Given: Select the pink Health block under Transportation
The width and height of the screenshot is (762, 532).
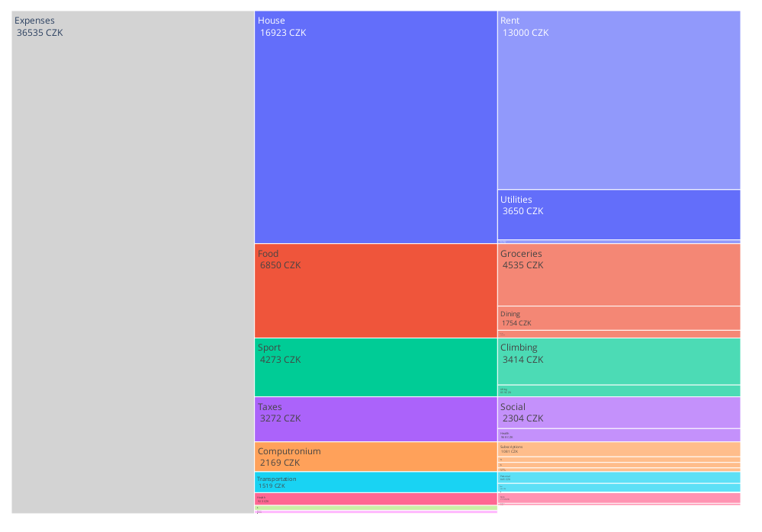Looking at the screenshot, I should (375, 498).
